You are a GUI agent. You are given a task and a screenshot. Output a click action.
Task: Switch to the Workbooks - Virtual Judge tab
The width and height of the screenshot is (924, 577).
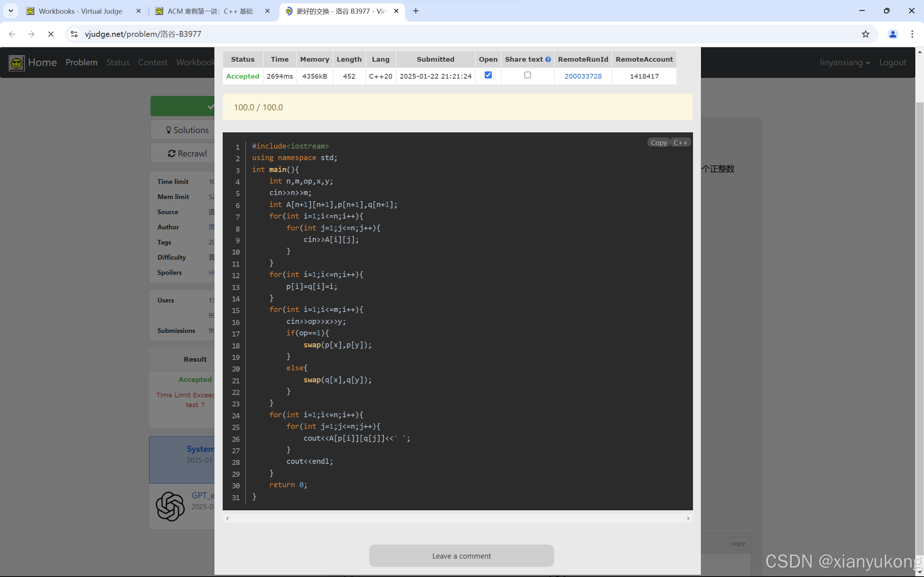[80, 11]
